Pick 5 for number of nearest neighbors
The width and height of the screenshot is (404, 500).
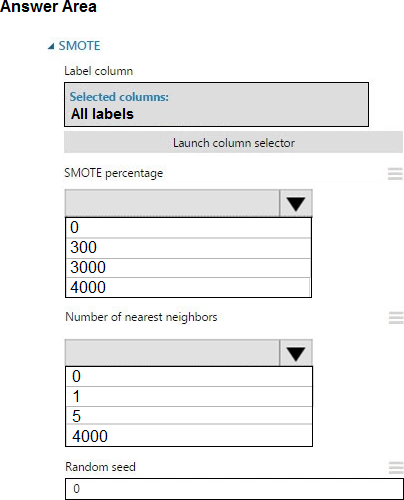tap(189, 416)
